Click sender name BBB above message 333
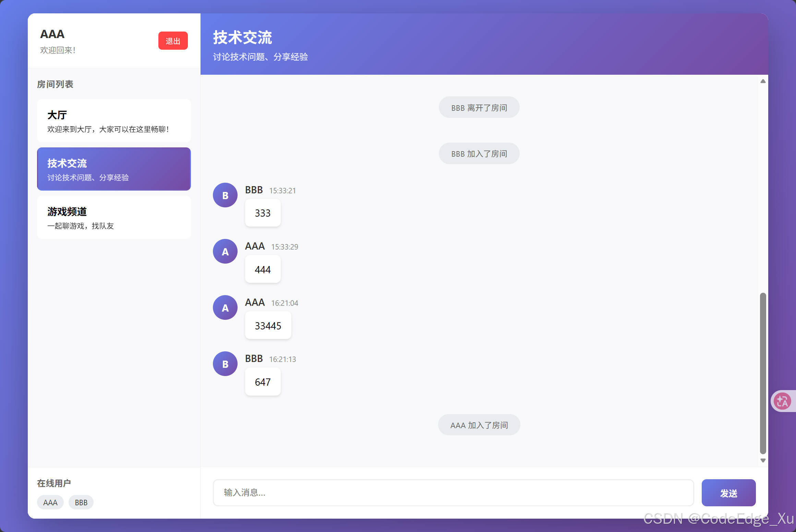Screen dimensions: 796x532 point(254,190)
